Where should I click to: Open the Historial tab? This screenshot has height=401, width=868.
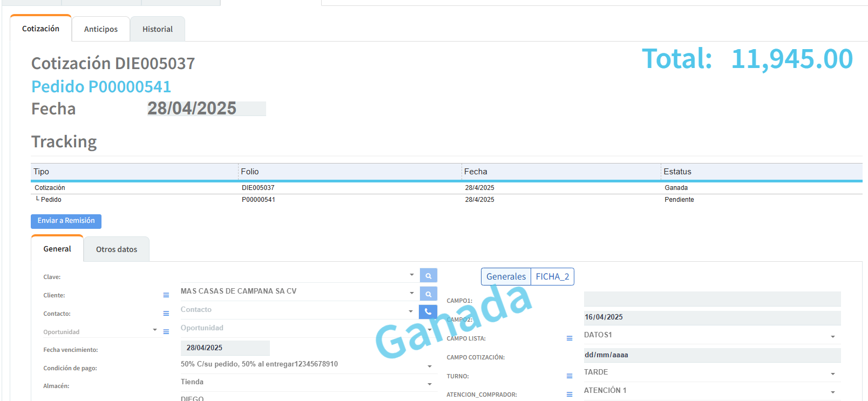pos(158,29)
